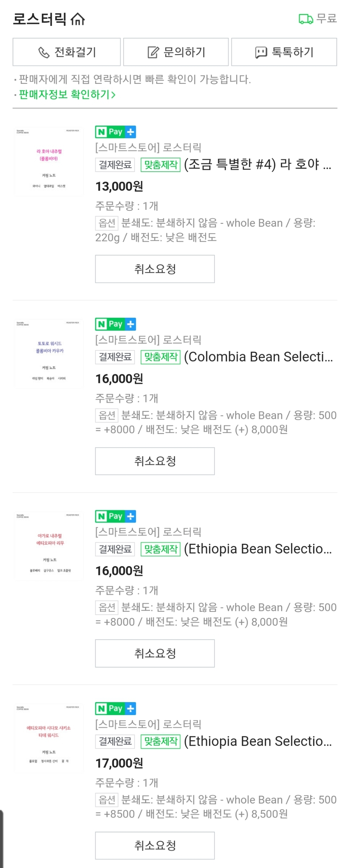The width and height of the screenshot is (349, 868).
Task: Open (조금 특별한 #4) 라 호야 product title
Action: point(257,164)
